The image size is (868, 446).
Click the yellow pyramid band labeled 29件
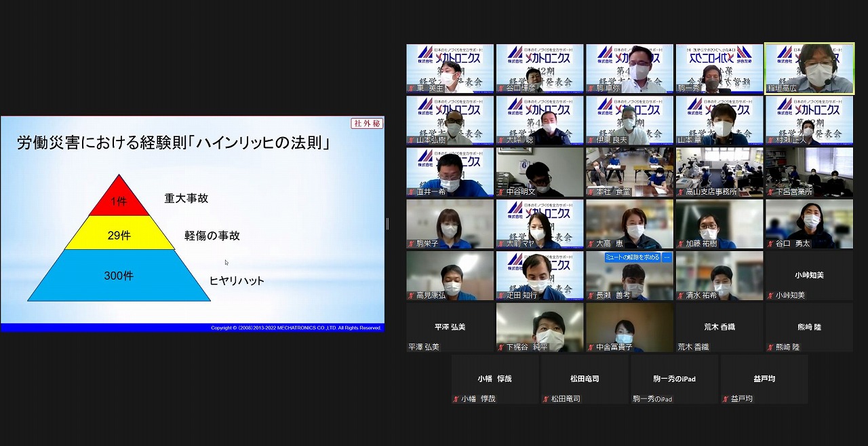click(119, 234)
